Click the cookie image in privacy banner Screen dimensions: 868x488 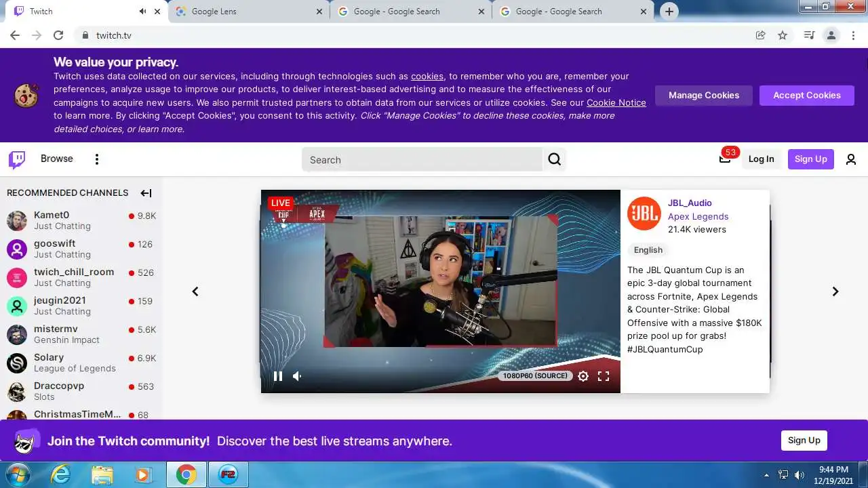pyautogui.click(x=26, y=96)
